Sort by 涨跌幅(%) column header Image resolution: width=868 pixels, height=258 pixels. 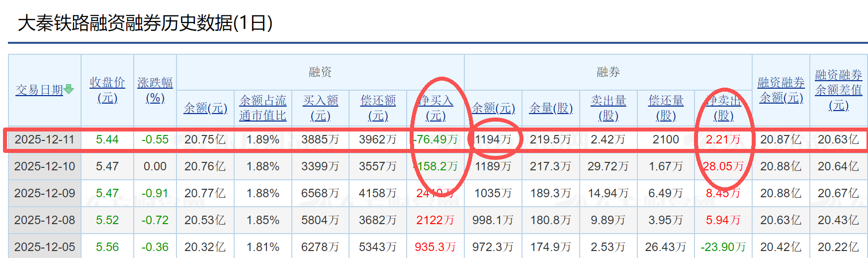(x=155, y=90)
